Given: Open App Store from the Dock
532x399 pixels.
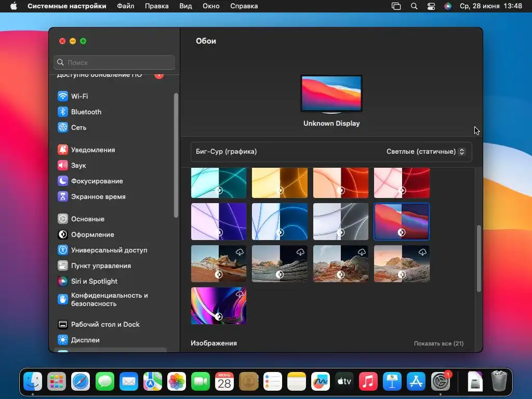Looking at the screenshot, I should point(416,381).
